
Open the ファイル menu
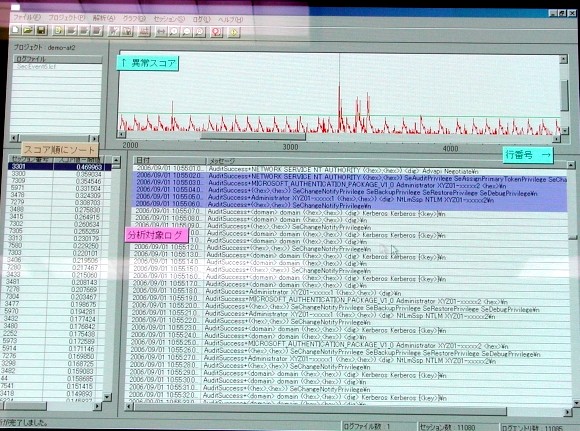pos(27,17)
